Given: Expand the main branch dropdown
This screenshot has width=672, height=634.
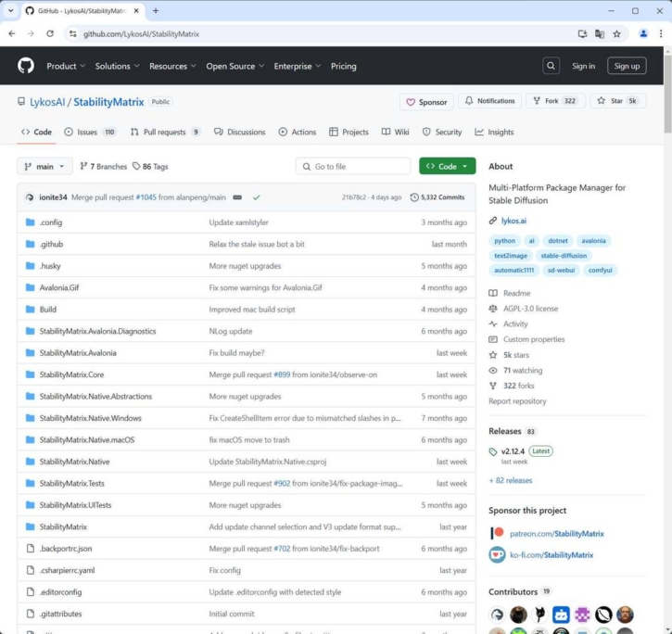Looking at the screenshot, I should tap(44, 167).
